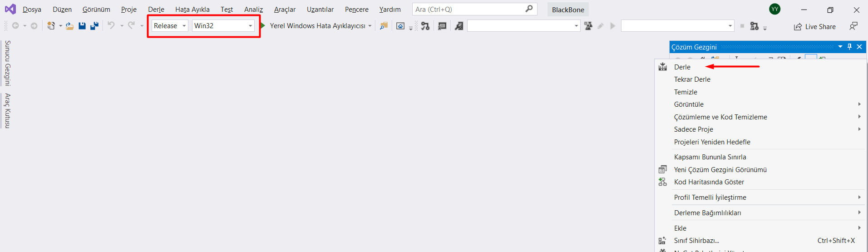Open the Pencere menu
Image resolution: width=868 pixels, height=252 pixels.
tap(357, 9)
